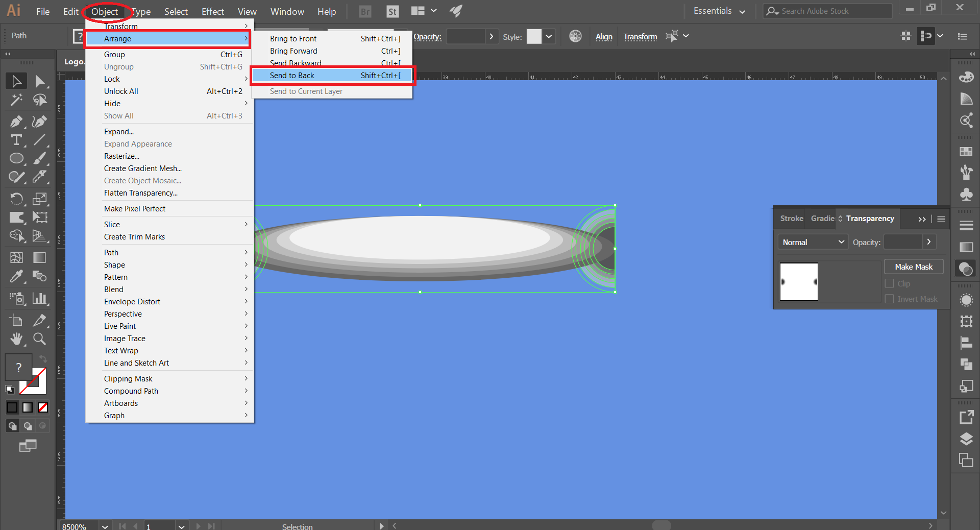The image size is (980, 530).
Task: Click the Transparency opacity input field
Action: (x=903, y=242)
